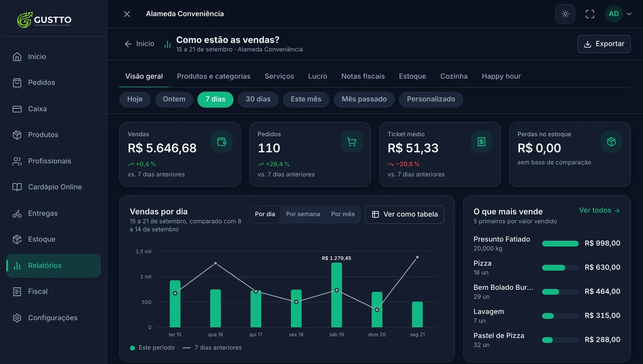Click the Pizza sales progress bar
Viewport: 643px width, 364px height.
click(560, 268)
